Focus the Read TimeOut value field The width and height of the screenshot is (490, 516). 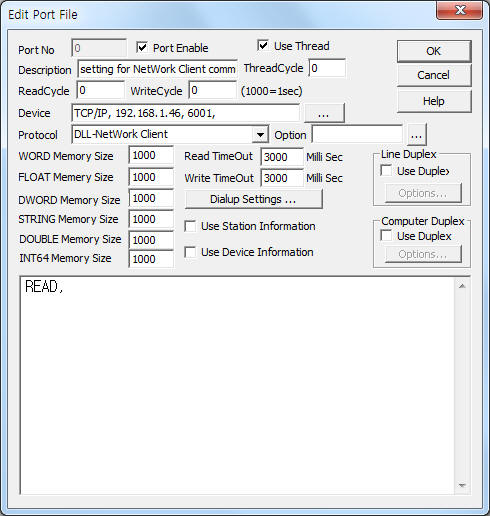tap(282, 157)
